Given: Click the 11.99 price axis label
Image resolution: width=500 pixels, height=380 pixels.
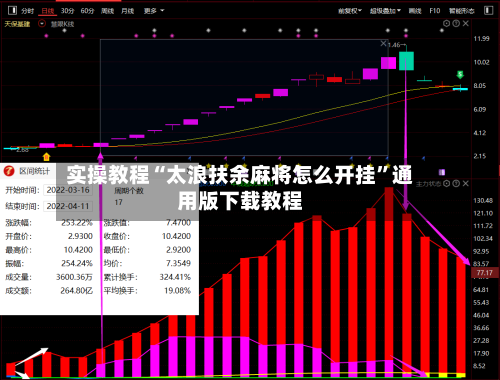Looking at the screenshot, I should coord(482,39).
